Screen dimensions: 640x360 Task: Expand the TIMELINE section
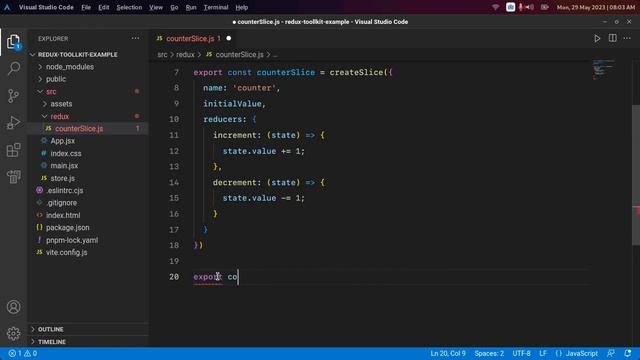tap(88, 342)
